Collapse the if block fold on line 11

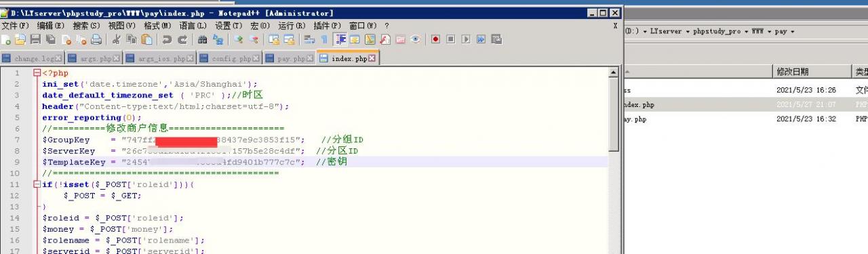tap(37, 184)
